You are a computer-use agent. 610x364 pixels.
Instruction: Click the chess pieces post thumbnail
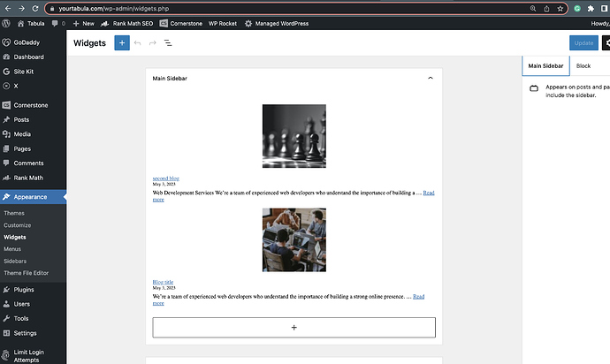point(294,136)
